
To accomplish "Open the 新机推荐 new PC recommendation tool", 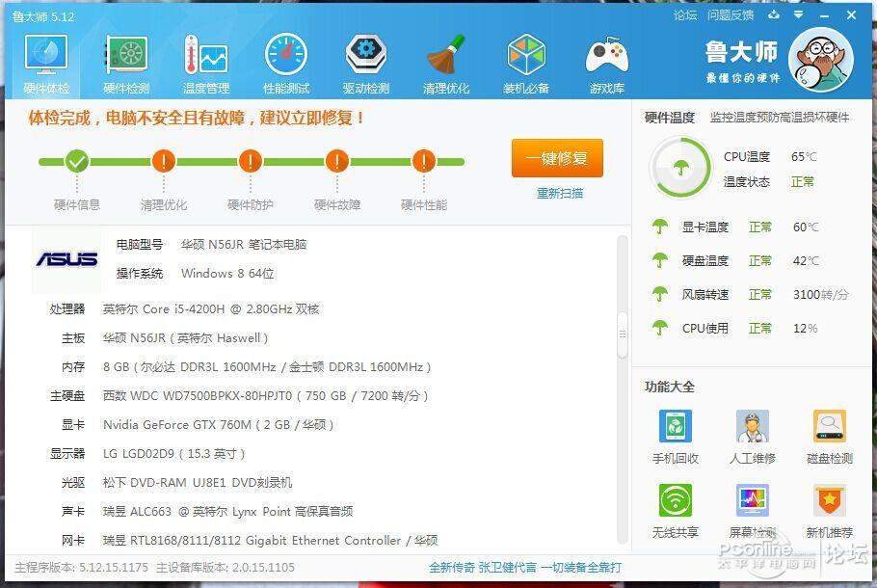I will pos(830,511).
